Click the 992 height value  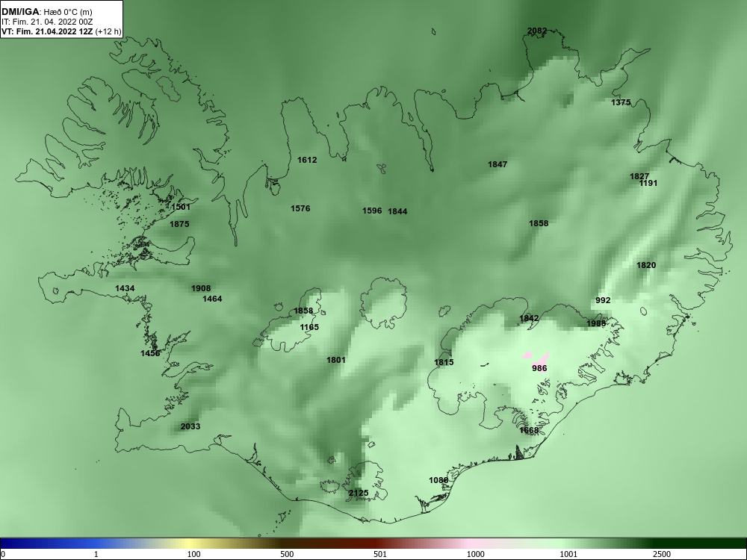[603, 300]
